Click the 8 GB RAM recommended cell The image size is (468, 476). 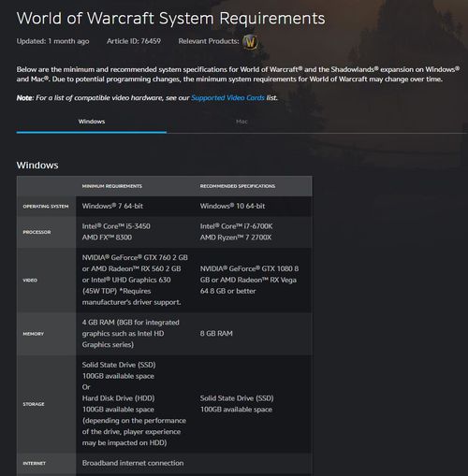tap(216, 334)
